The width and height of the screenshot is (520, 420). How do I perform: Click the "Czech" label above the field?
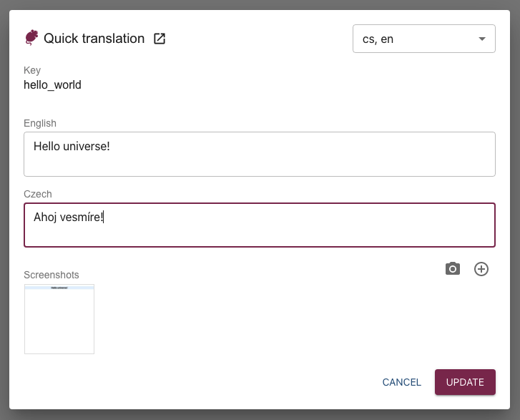(x=38, y=194)
